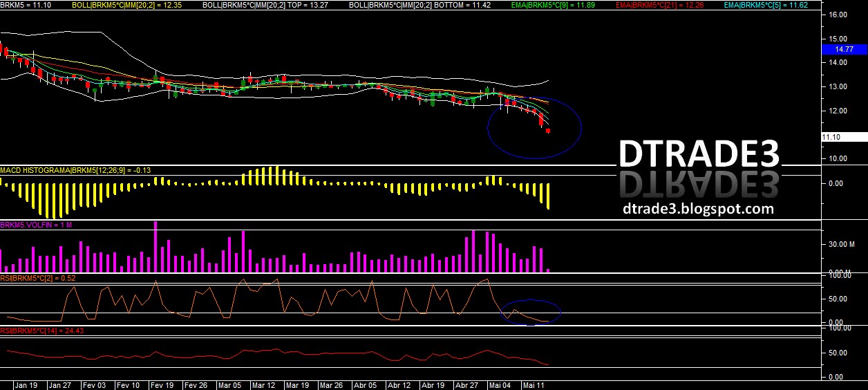Click the Jan 27 date label
Image resolution: width=868 pixels, height=390 pixels.
tap(60, 384)
